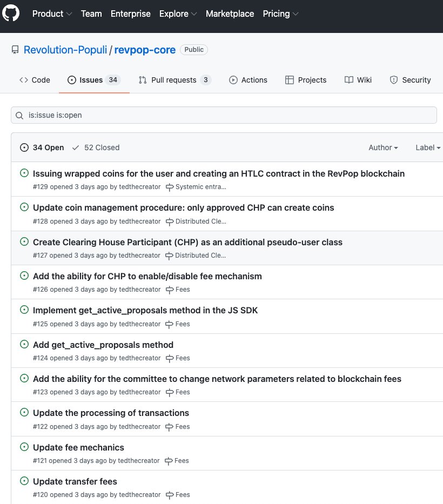Click open-issue icon beside issue #126
Viewport: 443px width, 504px height.
coord(24,275)
